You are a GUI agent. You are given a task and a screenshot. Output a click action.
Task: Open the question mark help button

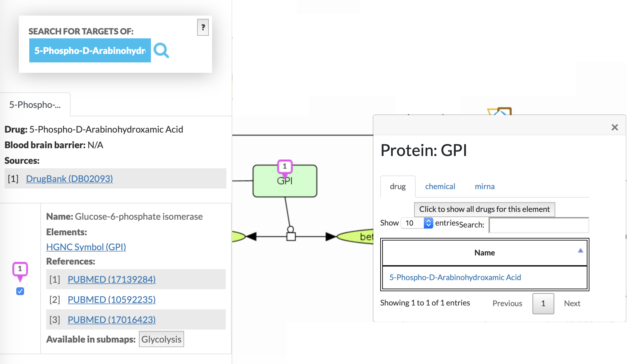pos(203,27)
